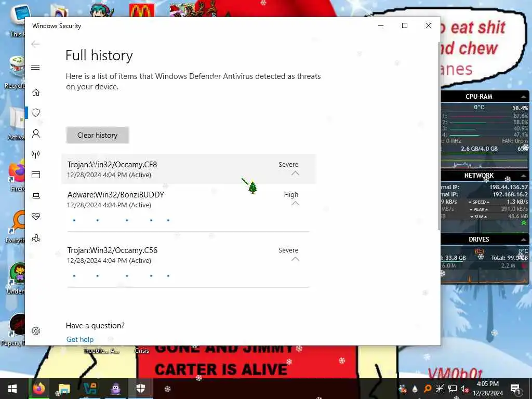Collapse the Adware:Win32/BonziBUDDY entry chevron

coord(295,204)
